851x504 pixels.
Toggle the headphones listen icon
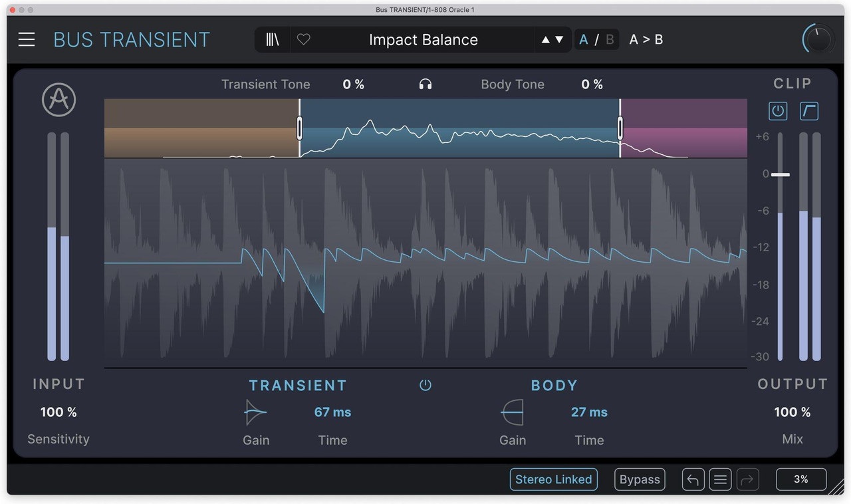pyautogui.click(x=425, y=84)
